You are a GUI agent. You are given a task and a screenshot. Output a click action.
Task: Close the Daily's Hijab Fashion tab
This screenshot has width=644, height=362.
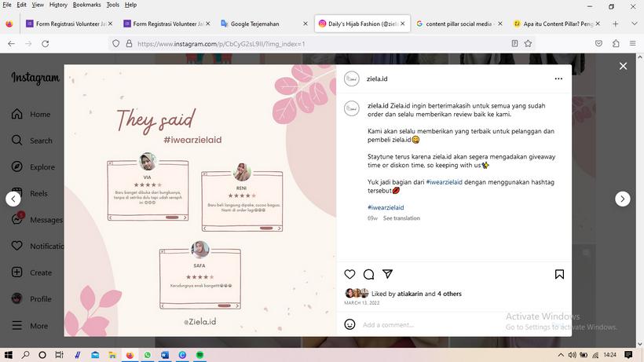[x=402, y=24]
